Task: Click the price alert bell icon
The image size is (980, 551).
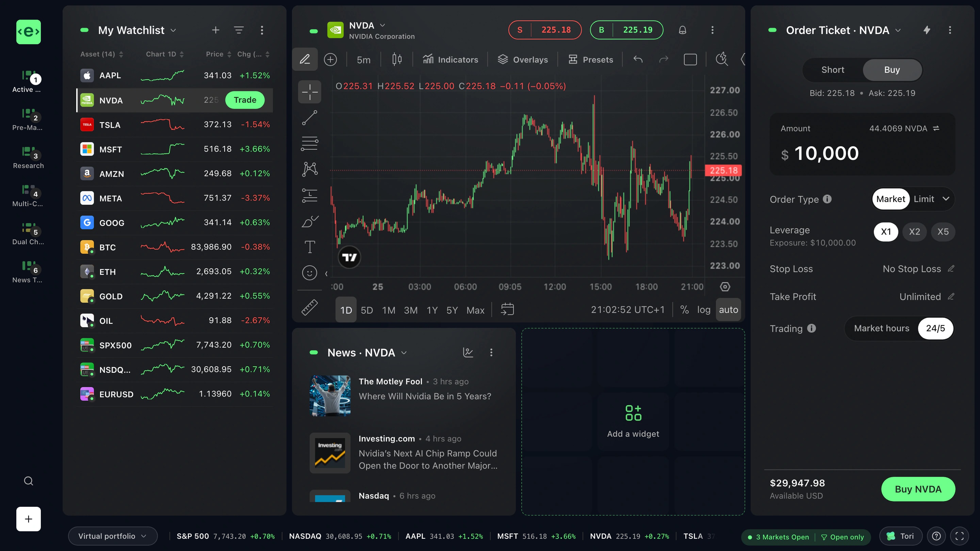Action: (x=683, y=30)
